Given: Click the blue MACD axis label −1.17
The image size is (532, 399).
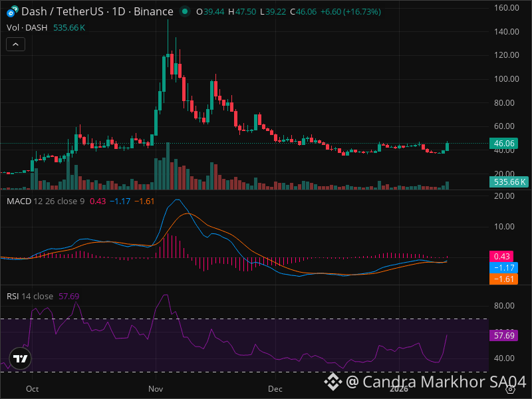Looking at the screenshot, I should (503, 268).
